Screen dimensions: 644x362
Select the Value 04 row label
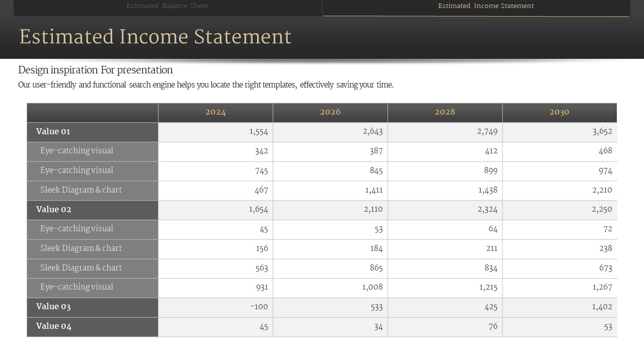53,326
